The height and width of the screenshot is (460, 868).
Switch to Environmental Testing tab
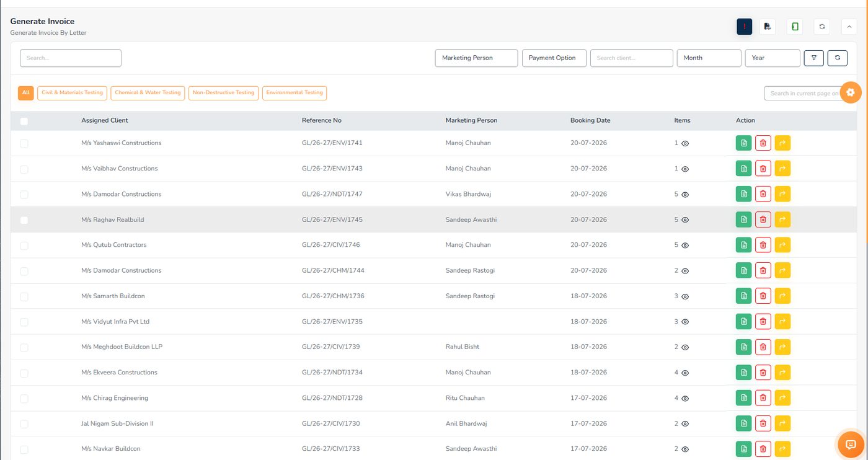[294, 92]
